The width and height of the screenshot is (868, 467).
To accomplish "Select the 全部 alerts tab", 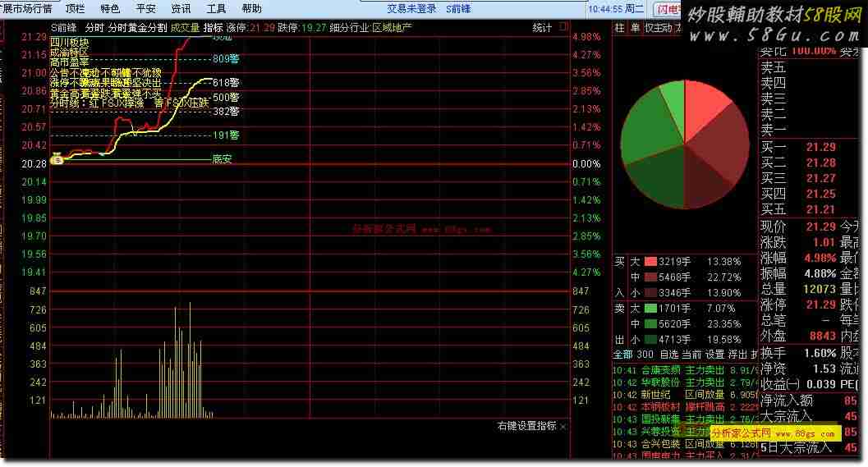I will (x=622, y=354).
